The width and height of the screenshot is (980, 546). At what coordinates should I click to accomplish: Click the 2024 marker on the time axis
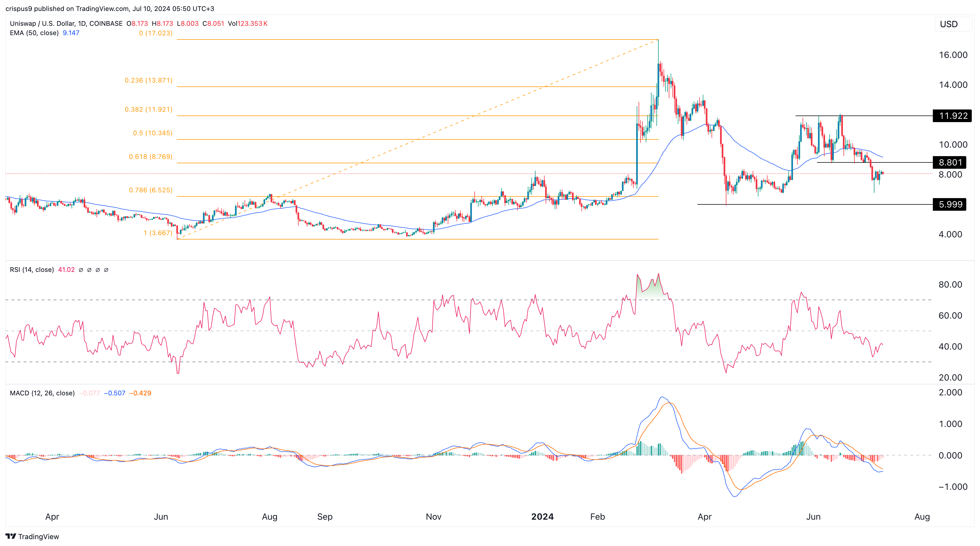coord(542,517)
